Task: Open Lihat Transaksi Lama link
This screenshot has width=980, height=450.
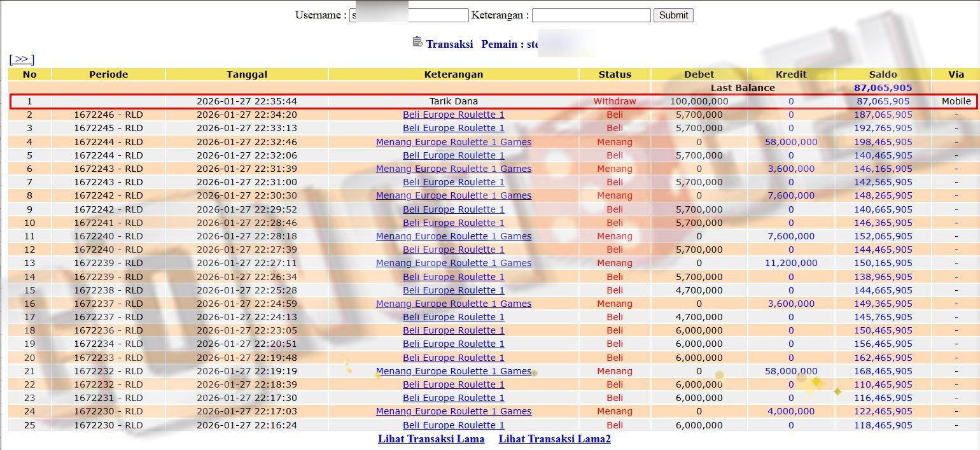Action: point(431,439)
